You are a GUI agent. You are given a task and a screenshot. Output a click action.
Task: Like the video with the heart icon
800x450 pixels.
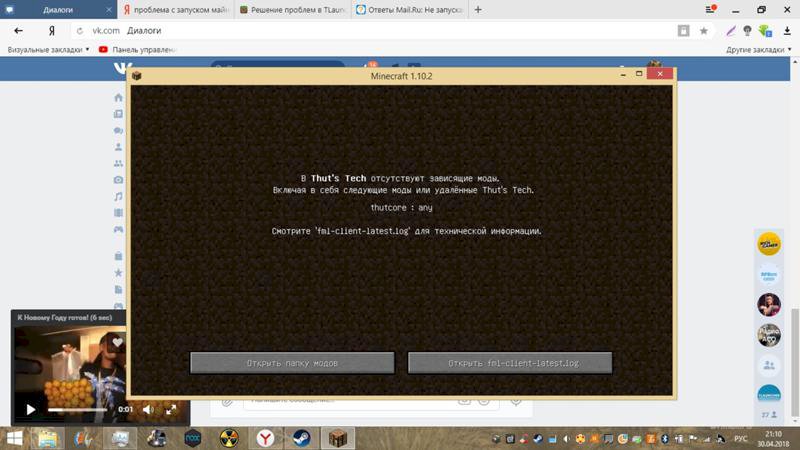point(116,342)
